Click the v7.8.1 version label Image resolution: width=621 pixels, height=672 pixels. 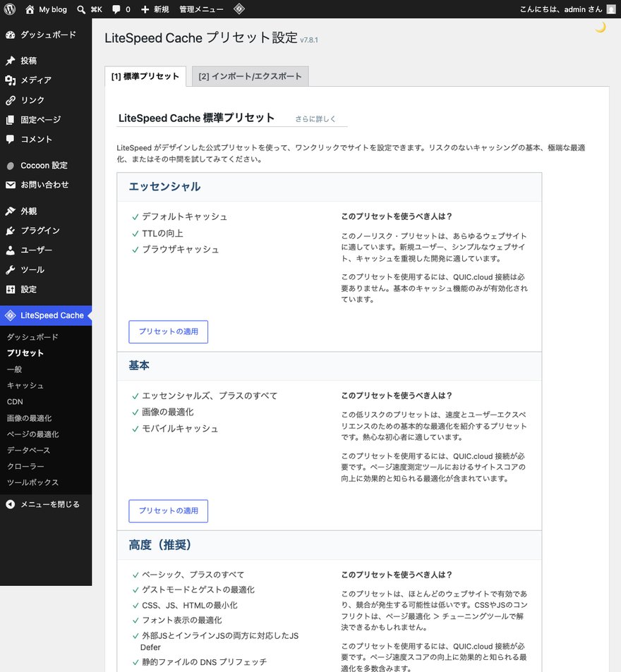(309, 40)
